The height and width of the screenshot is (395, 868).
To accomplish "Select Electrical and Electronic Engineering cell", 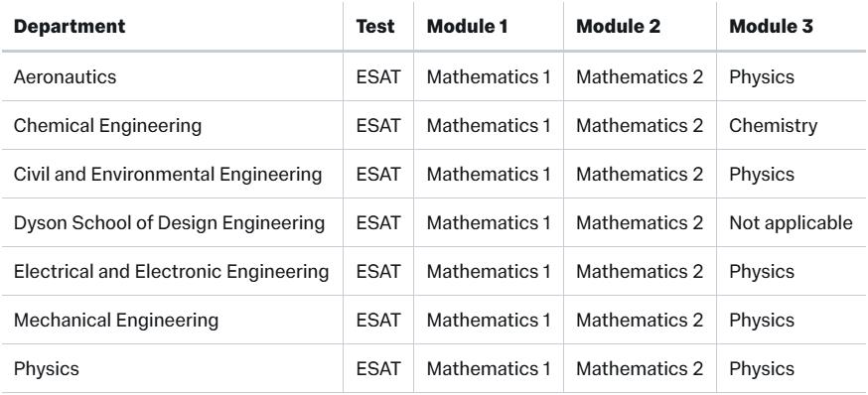I will point(171,272).
